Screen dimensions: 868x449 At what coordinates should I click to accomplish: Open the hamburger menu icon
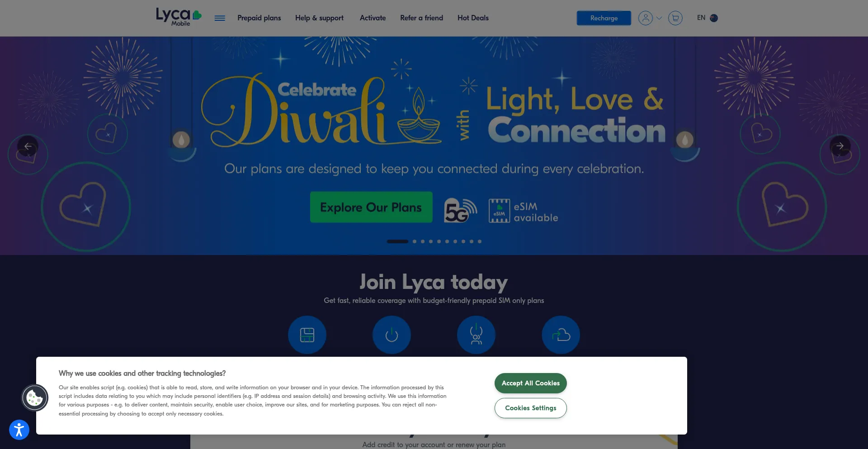(220, 18)
